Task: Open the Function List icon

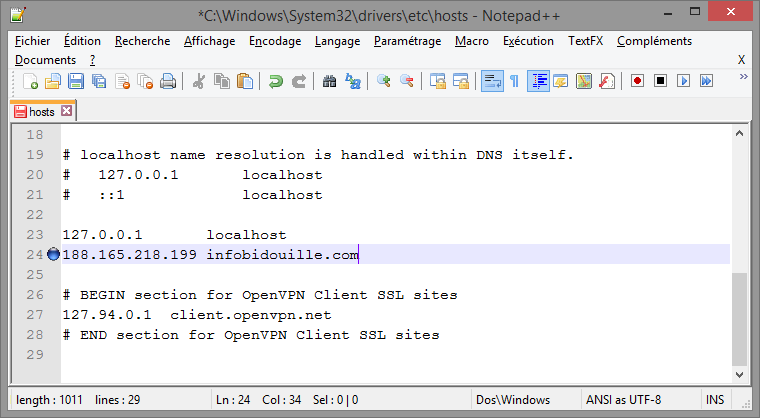Action: 607,81
